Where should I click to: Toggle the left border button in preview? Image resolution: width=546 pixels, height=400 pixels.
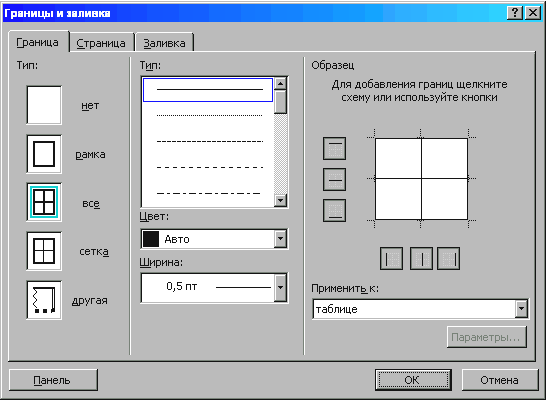pos(391,259)
